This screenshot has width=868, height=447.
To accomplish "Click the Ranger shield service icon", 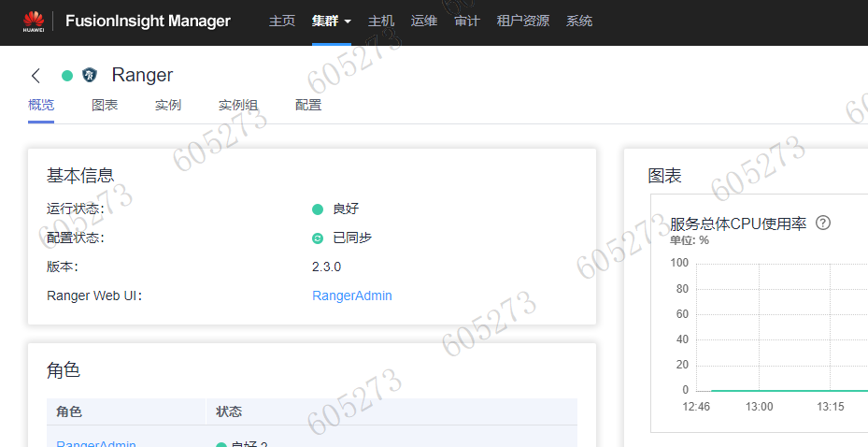I will (x=89, y=75).
